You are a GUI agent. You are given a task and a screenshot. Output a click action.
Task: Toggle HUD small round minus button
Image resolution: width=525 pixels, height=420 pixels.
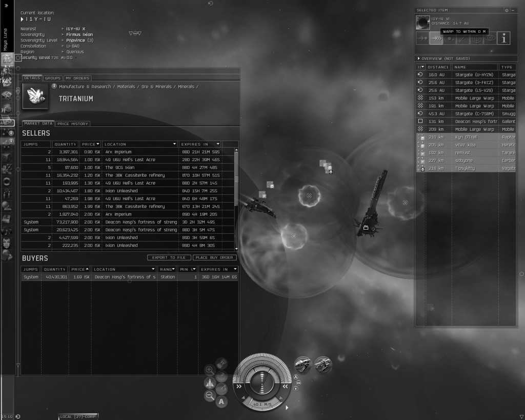pyautogui.click(x=299, y=383)
